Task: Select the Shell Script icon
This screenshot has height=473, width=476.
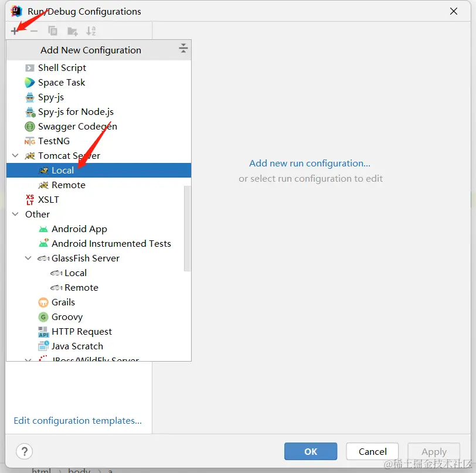Action: point(29,68)
